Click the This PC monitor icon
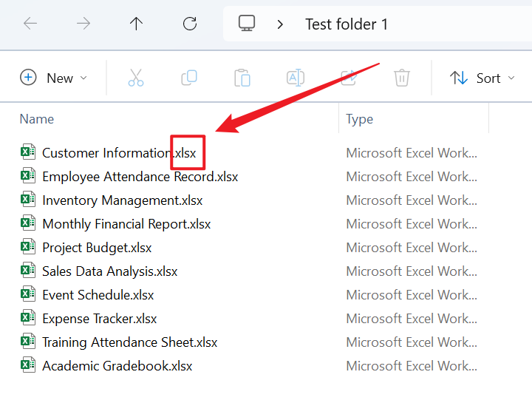This screenshot has width=532, height=403. [x=247, y=24]
